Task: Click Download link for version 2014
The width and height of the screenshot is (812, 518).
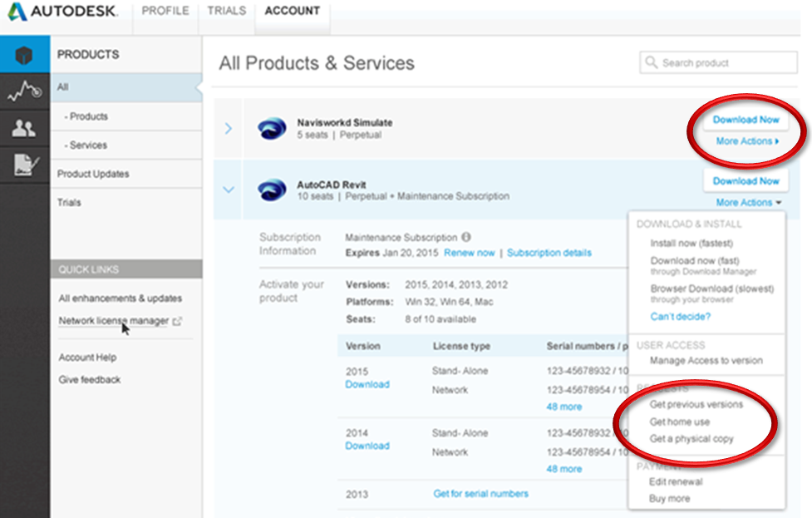Action: (367, 446)
